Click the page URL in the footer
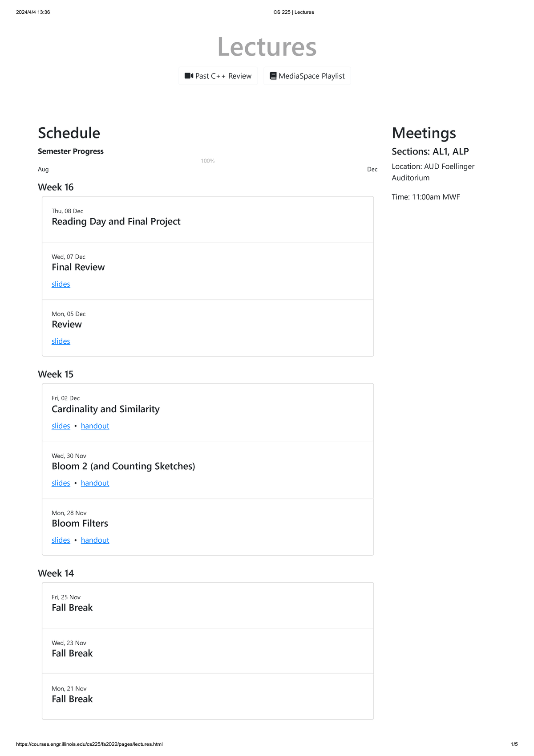 [x=89, y=744]
